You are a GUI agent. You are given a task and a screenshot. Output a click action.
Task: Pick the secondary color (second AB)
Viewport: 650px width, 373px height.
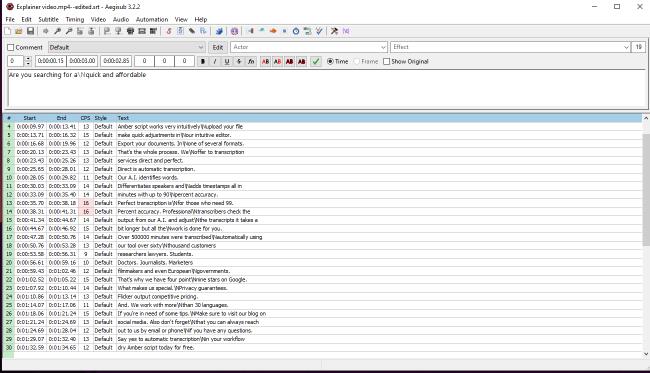(x=277, y=61)
